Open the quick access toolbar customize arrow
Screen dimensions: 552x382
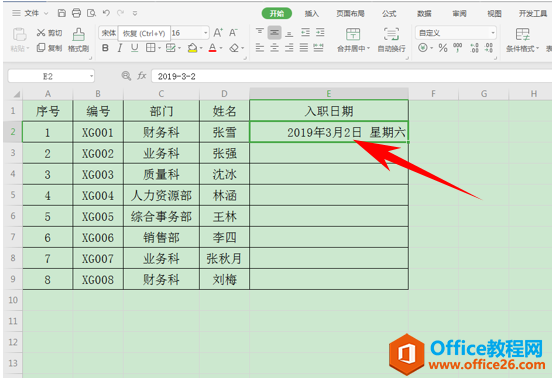coord(135,13)
